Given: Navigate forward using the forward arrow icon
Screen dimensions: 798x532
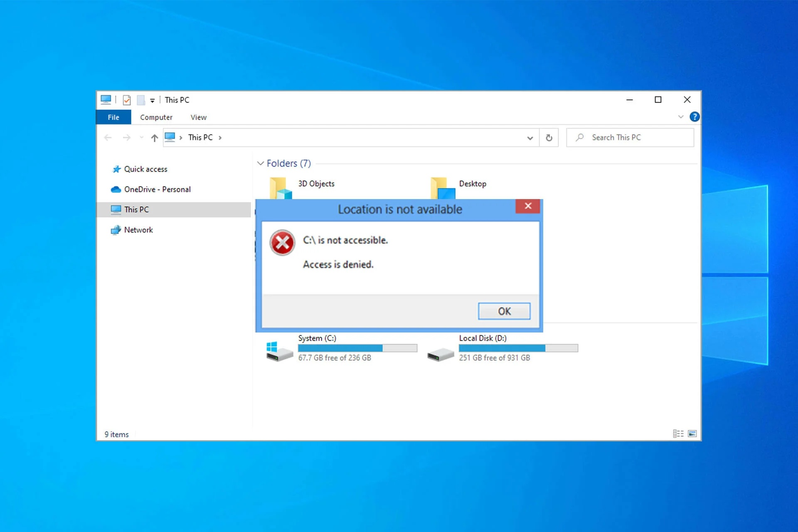Looking at the screenshot, I should 126,137.
